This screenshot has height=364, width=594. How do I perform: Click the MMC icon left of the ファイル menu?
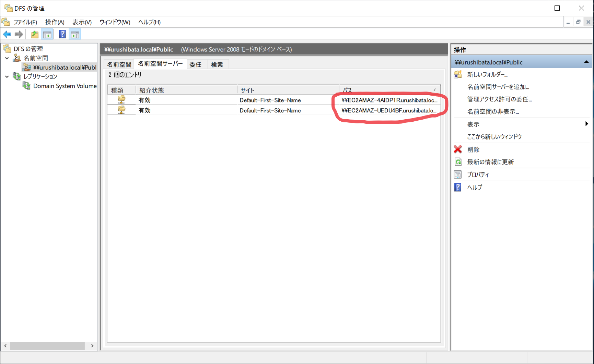coord(5,22)
